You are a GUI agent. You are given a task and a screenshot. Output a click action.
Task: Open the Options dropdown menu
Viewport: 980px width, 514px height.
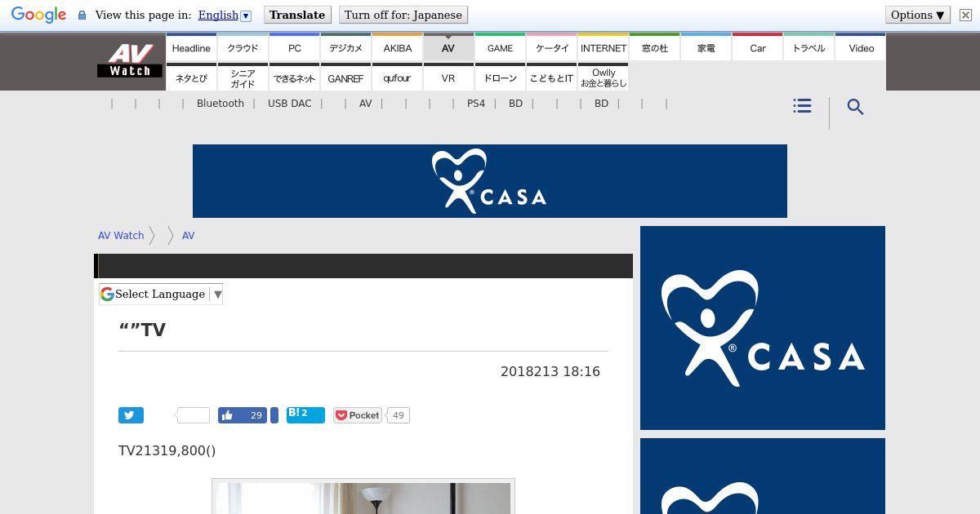[918, 16]
